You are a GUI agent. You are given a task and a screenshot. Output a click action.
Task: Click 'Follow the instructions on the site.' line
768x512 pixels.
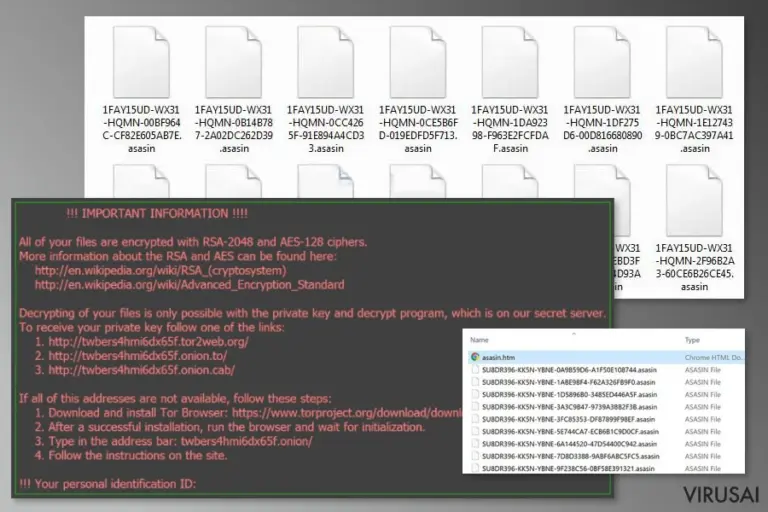click(x=138, y=456)
